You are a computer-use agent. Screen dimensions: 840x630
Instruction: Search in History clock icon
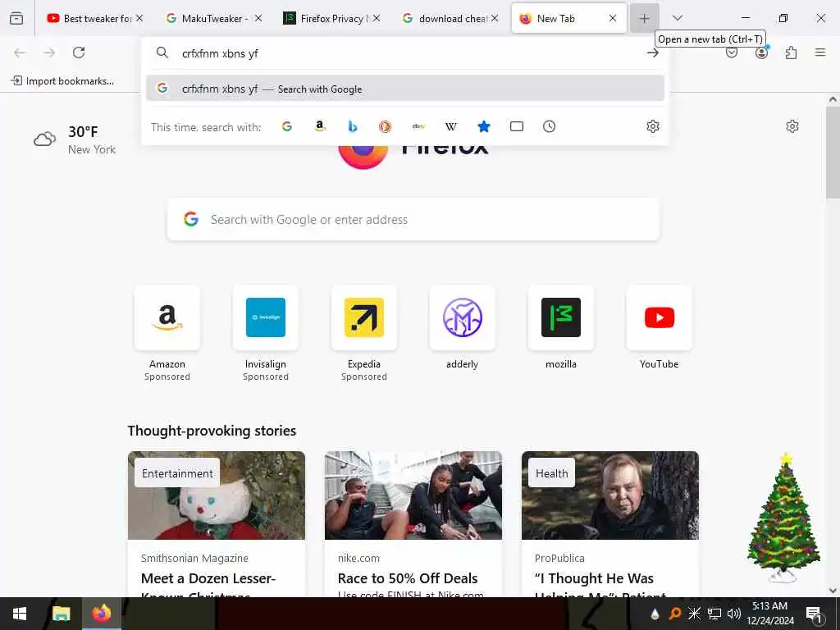pyautogui.click(x=549, y=126)
